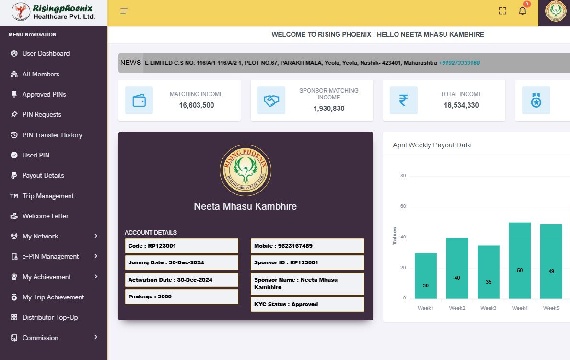
Task: Select the Activation Date field
Action: click(181, 280)
